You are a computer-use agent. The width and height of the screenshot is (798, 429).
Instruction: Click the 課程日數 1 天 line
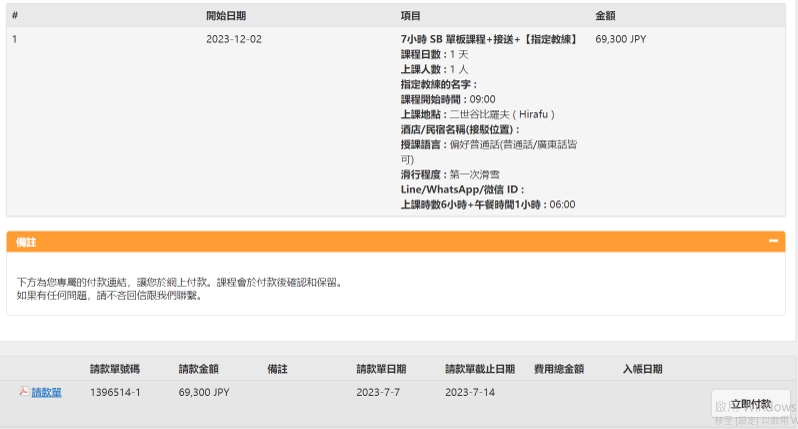click(x=434, y=54)
